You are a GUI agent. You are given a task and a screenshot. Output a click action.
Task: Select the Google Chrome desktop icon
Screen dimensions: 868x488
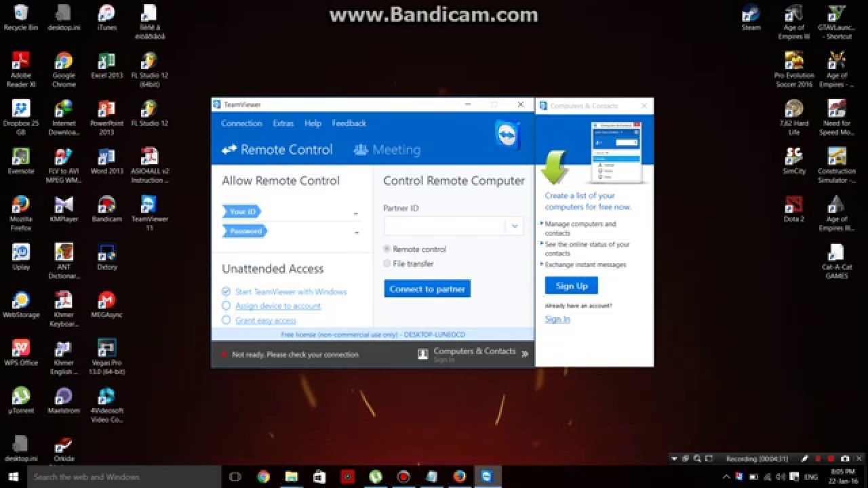[64, 70]
